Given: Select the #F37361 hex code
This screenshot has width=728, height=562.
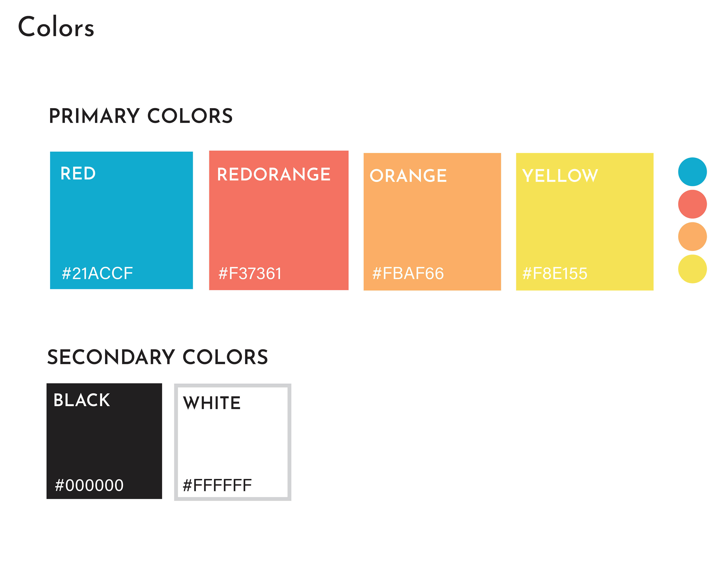Looking at the screenshot, I should [250, 274].
